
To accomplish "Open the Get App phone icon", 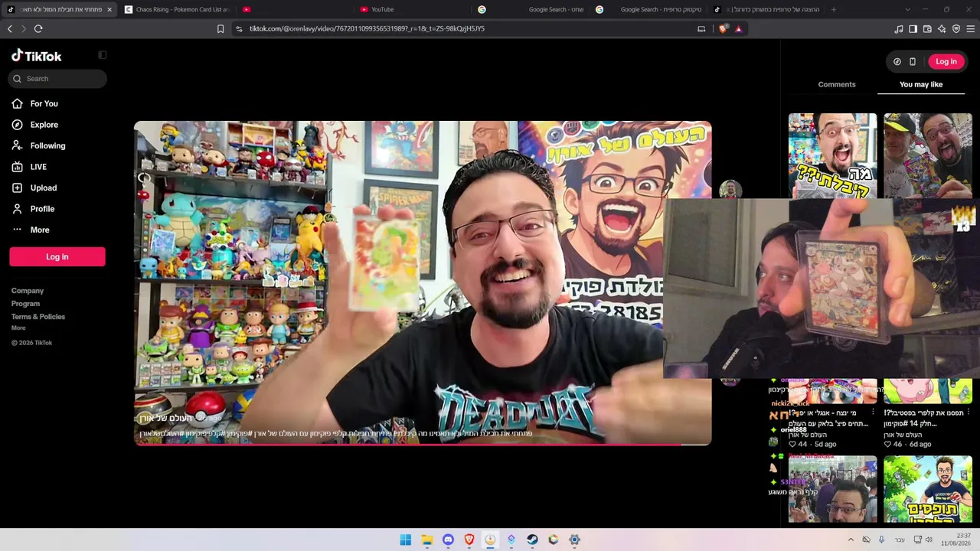I will tap(913, 61).
